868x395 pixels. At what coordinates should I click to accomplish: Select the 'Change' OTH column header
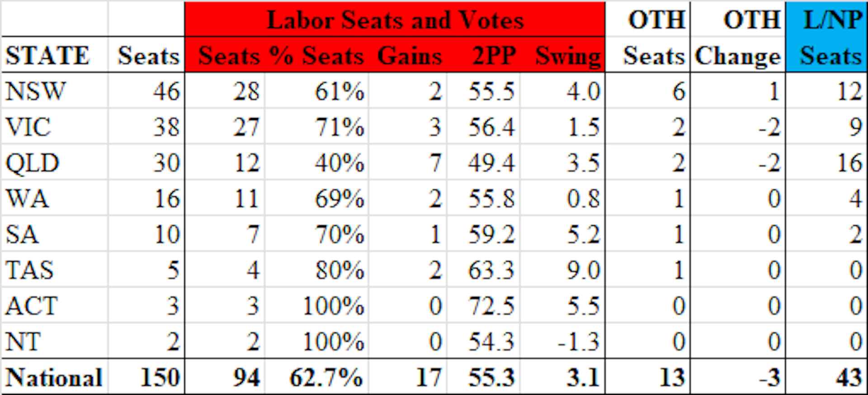tap(738, 56)
